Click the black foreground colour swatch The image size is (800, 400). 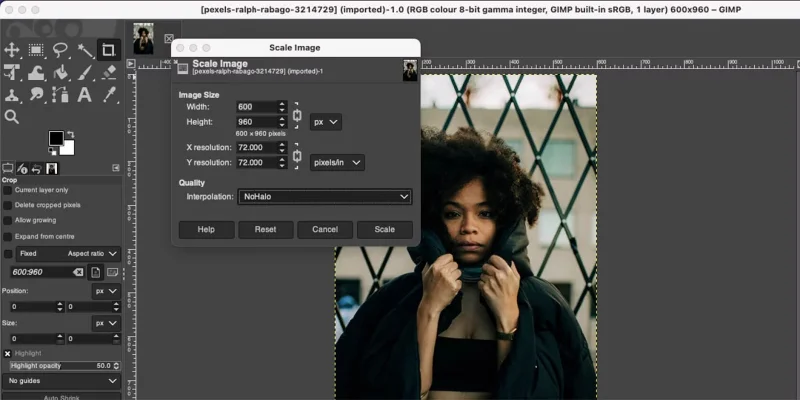point(56,138)
